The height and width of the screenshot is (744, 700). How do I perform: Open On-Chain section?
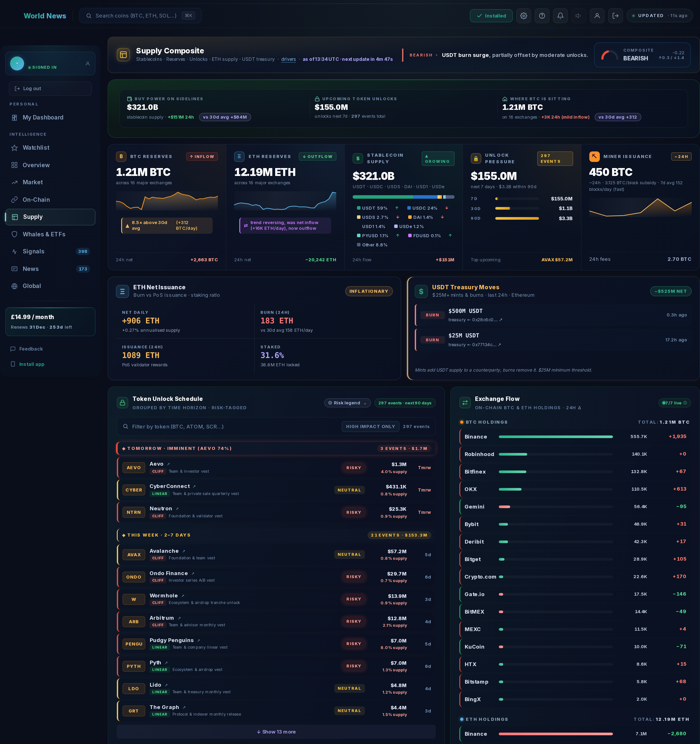[50, 200]
